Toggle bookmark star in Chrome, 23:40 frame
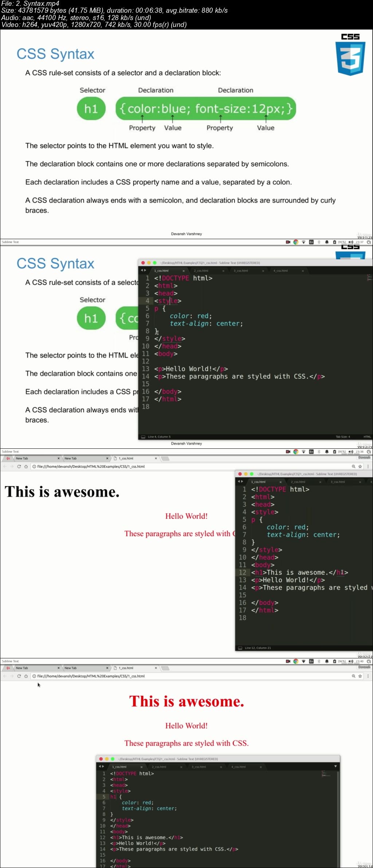This screenshot has width=373, height=868. click(x=360, y=676)
